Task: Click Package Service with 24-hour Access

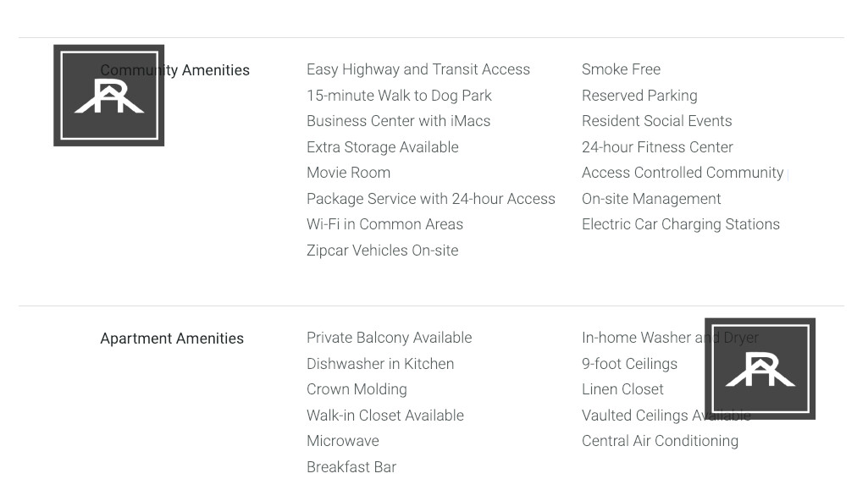Action: [x=431, y=199]
